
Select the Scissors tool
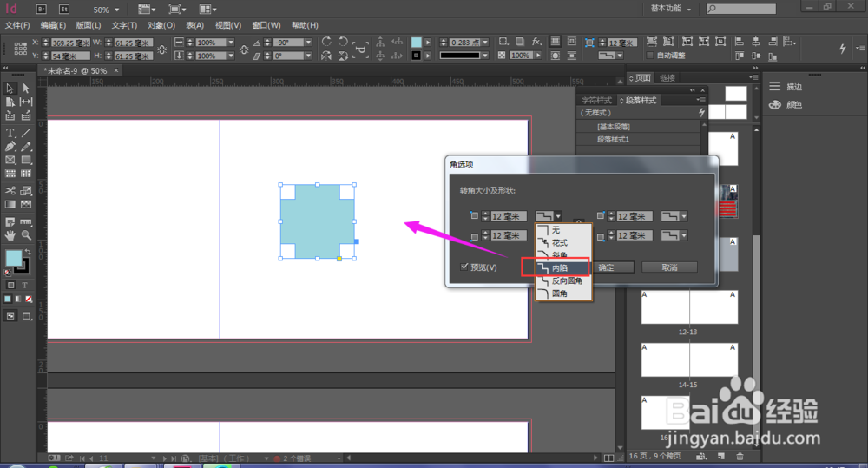tap(10, 190)
